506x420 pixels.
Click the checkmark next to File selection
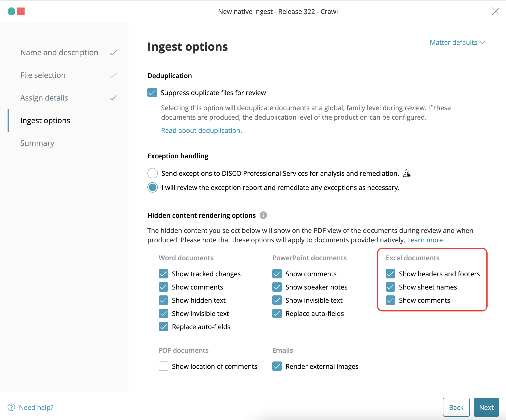113,75
